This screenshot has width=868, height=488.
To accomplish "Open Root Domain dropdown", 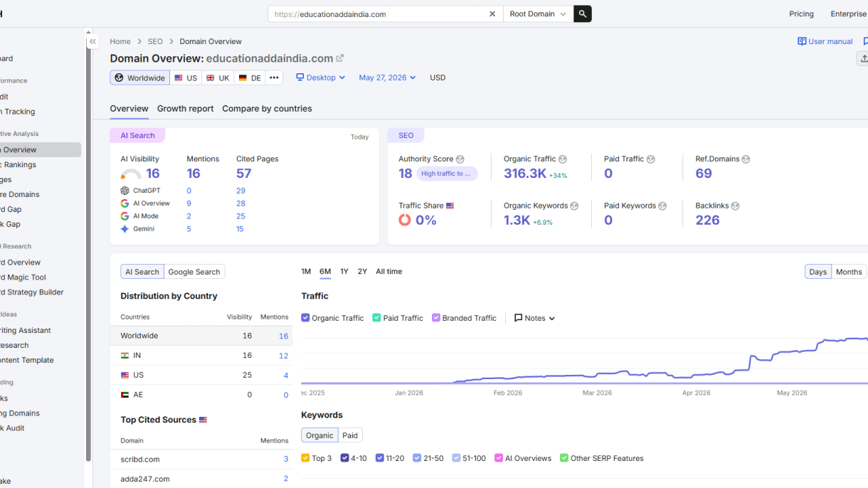I will (x=538, y=14).
